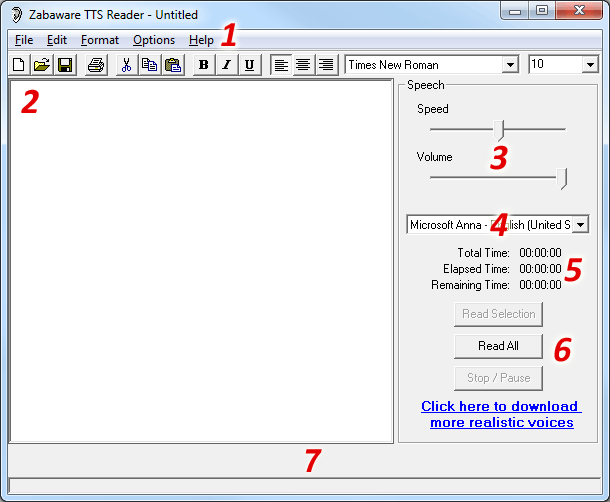The width and height of the screenshot is (610, 502).
Task: Click the Total Time value
Action: (x=540, y=253)
